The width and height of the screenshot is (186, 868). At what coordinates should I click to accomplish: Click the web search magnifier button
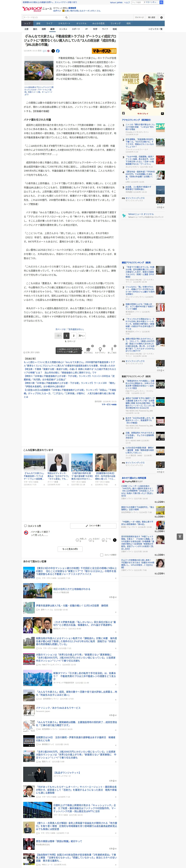coord(161,2)
